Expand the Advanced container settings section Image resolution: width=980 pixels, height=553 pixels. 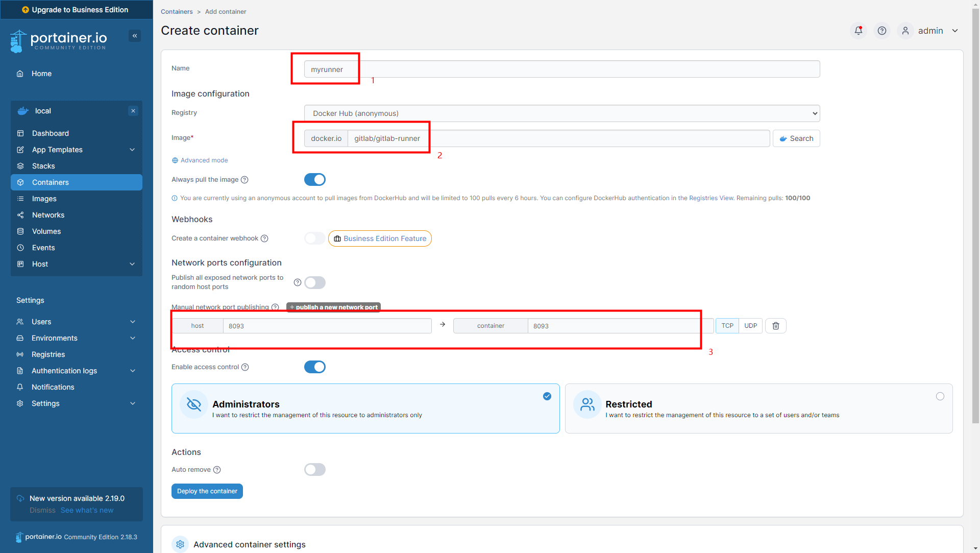click(x=249, y=544)
